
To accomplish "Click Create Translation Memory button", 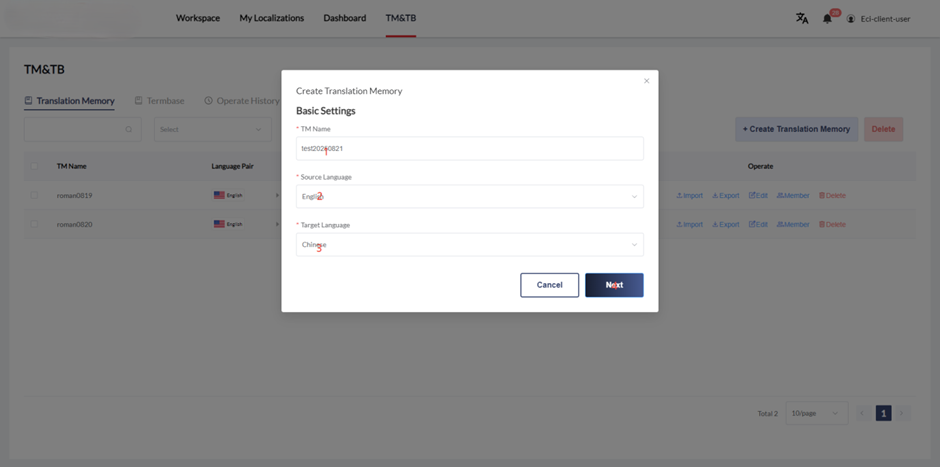I will pos(797,129).
